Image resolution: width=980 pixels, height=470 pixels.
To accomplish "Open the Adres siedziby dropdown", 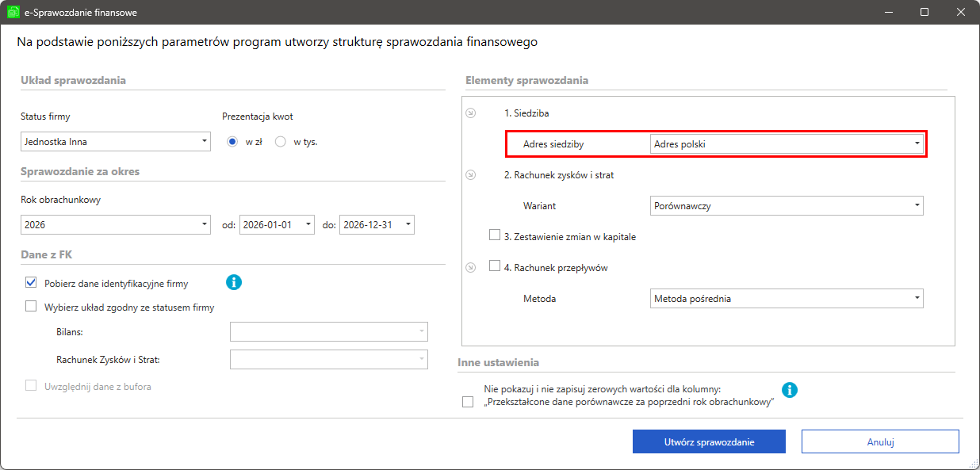I will tap(787, 144).
